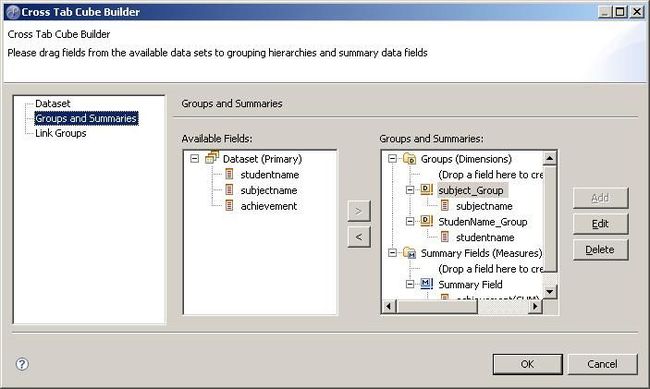Open the Dataset page in left navigation
Image resolution: width=650 pixels, height=389 pixels.
(53, 103)
